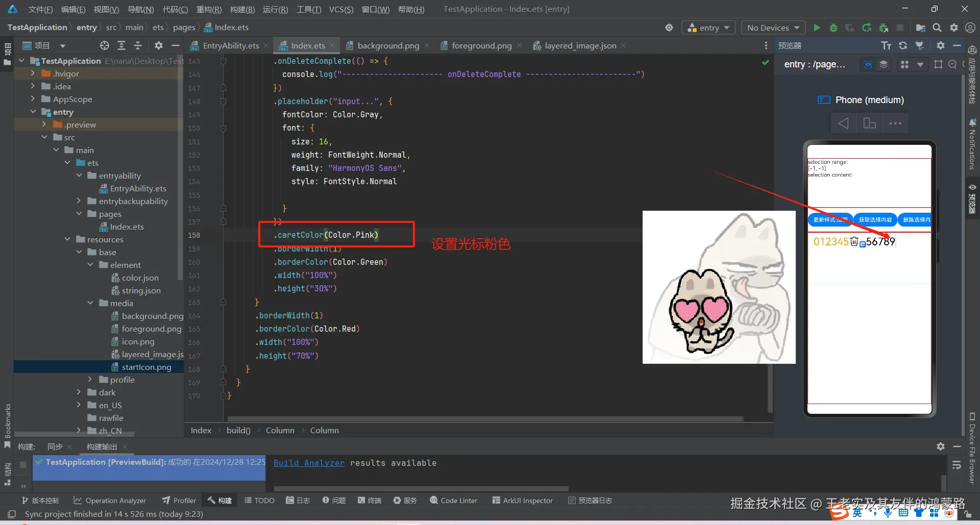Zoom out the previewer view
Screen dimensions: 980x525
(952, 64)
